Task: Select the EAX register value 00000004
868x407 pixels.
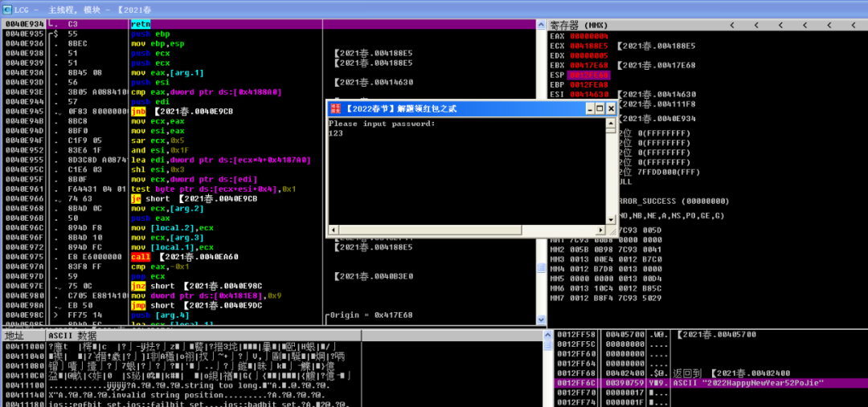Action: pyautogui.click(x=589, y=36)
